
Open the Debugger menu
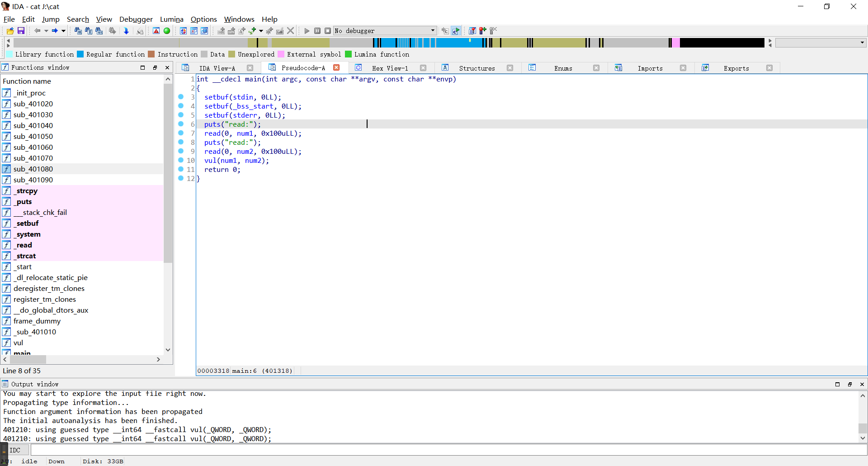[x=136, y=19]
